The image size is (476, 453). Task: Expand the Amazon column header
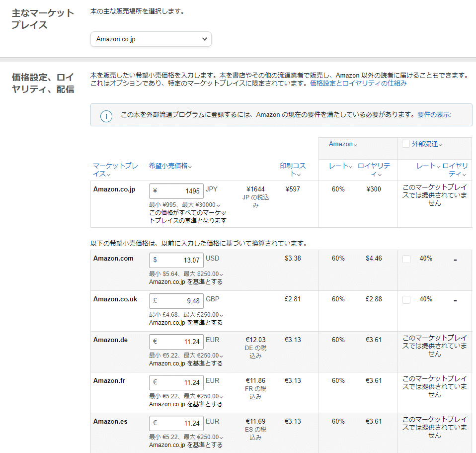tap(343, 144)
